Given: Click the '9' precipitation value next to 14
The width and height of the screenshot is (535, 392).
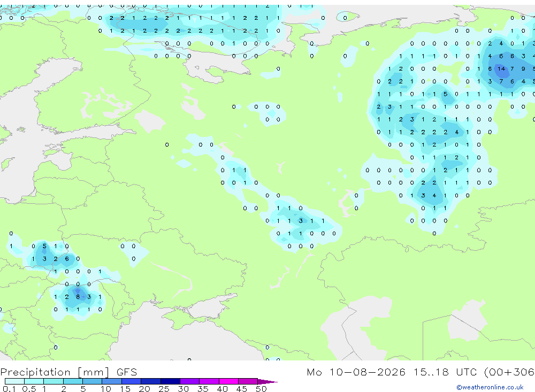Looking at the screenshot, I should click(x=523, y=68).
